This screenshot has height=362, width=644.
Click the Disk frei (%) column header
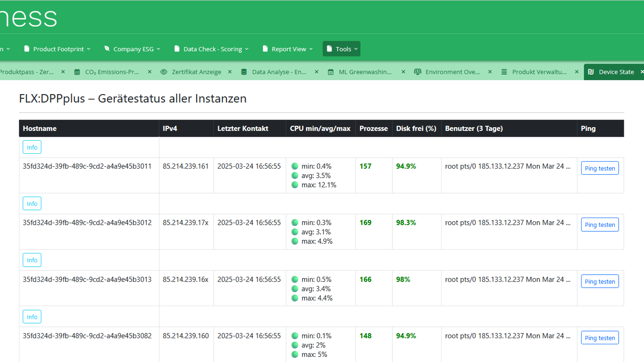(x=416, y=128)
